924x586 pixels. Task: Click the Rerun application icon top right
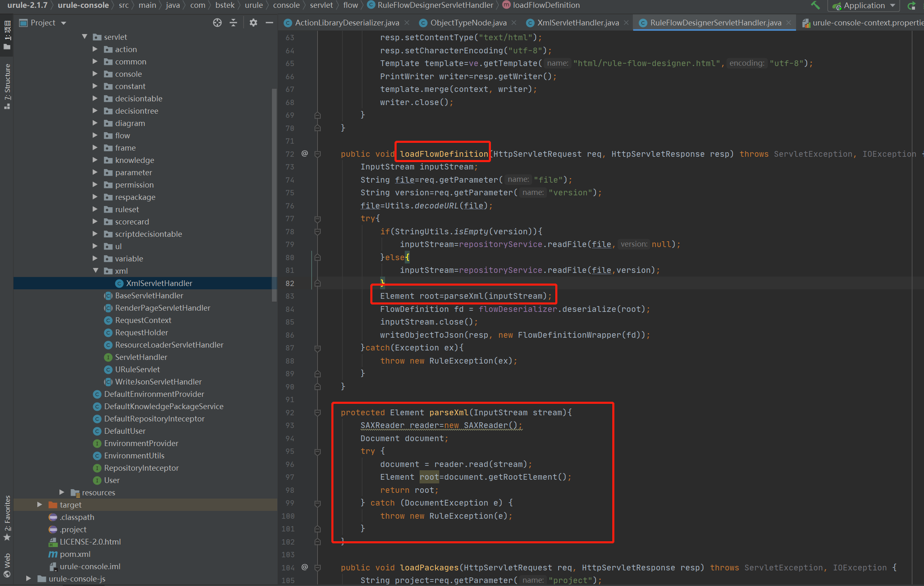click(912, 6)
